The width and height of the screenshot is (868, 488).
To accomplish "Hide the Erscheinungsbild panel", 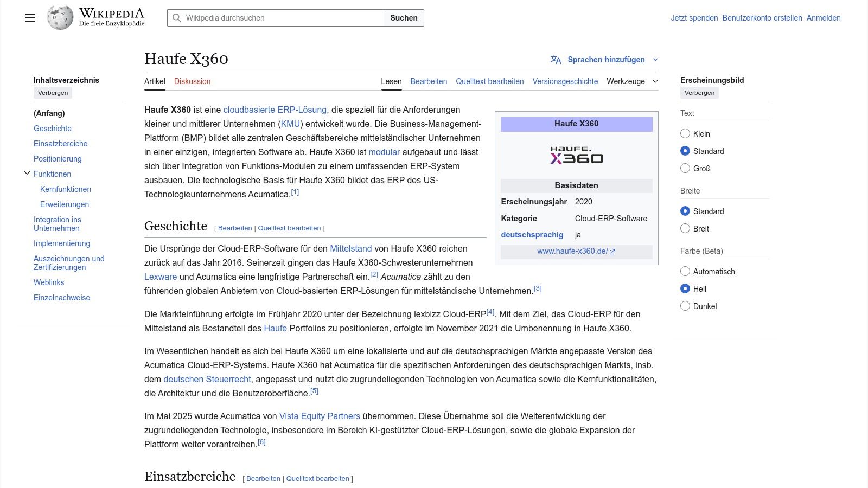I will pyautogui.click(x=700, y=93).
